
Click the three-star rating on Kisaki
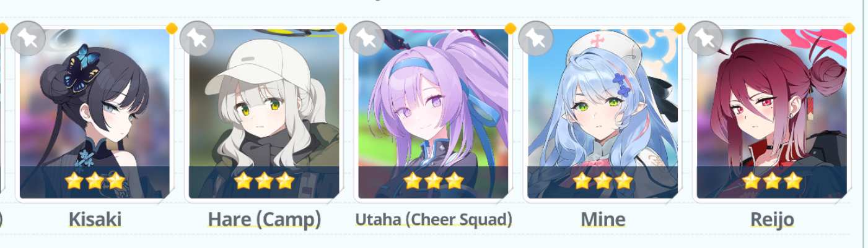(x=95, y=181)
